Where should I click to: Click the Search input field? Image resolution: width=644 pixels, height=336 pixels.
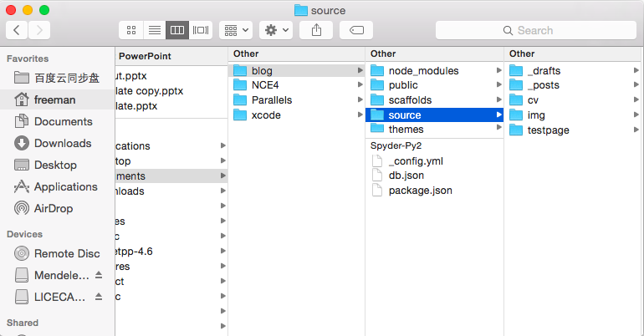point(535,30)
